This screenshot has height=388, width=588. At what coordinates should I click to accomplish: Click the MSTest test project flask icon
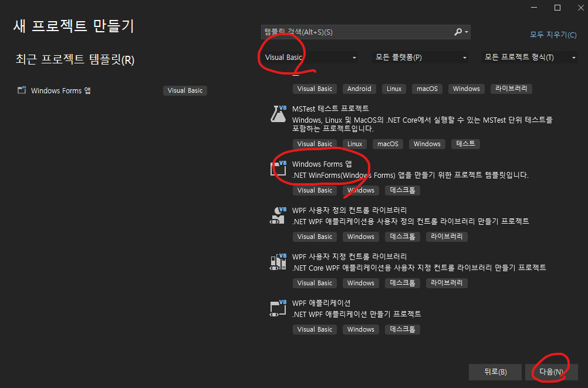(278, 114)
